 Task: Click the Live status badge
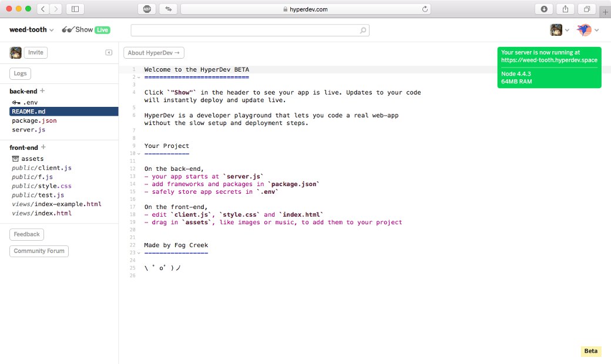102,30
